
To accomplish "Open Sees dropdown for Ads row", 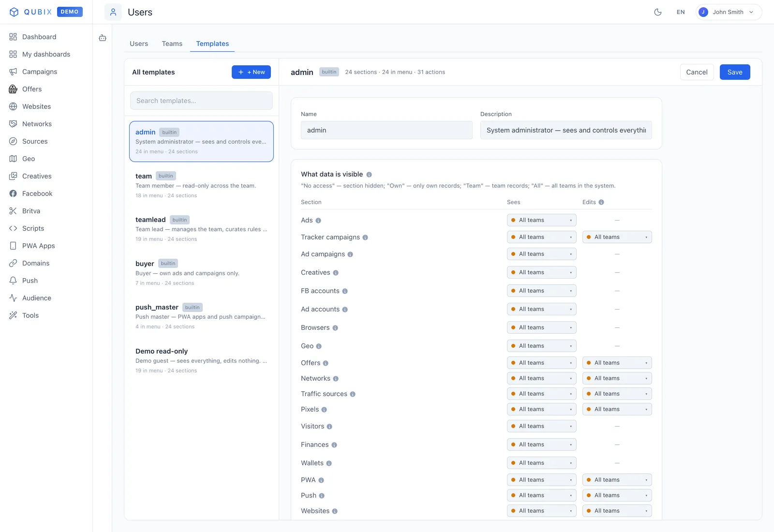I will tap(541, 220).
